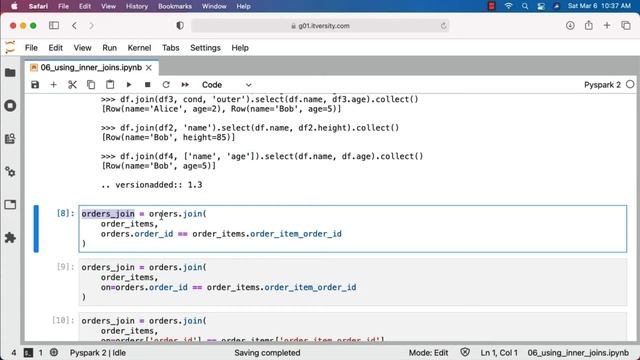Open Spotlight search icon
This screenshot has width=640, height=360.
click(525, 6)
